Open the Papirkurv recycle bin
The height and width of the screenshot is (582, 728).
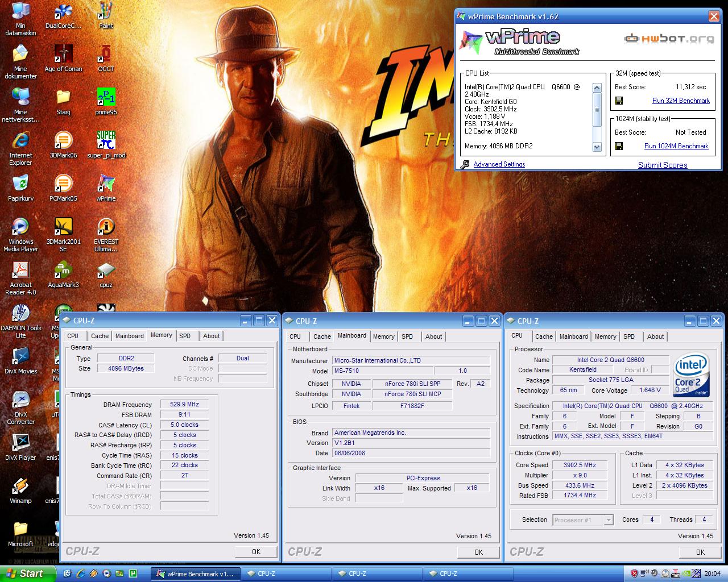click(x=20, y=188)
